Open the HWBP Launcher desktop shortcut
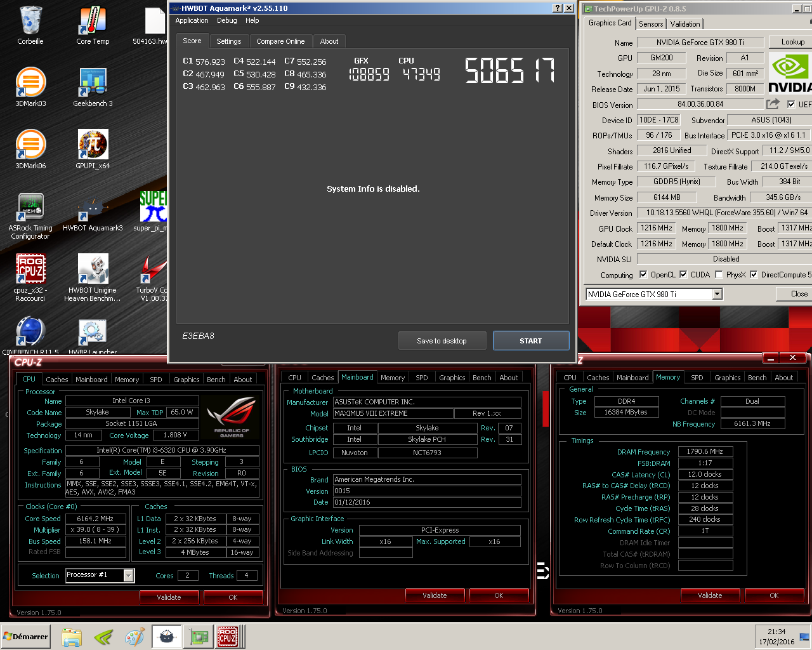This screenshot has height=650, width=812. pyautogui.click(x=93, y=335)
